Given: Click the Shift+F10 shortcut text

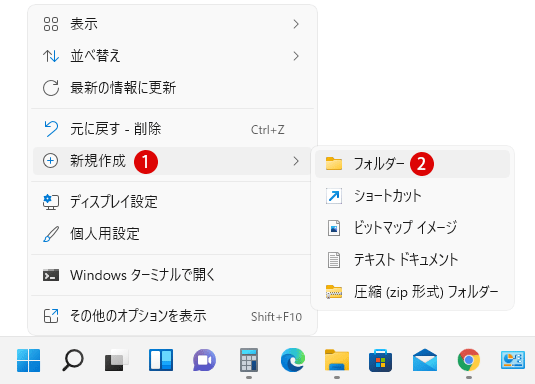Looking at the screenshot, I should (276, 317).
